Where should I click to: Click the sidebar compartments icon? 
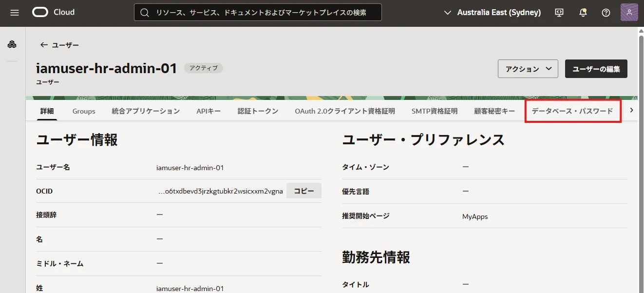click(12, 45)
